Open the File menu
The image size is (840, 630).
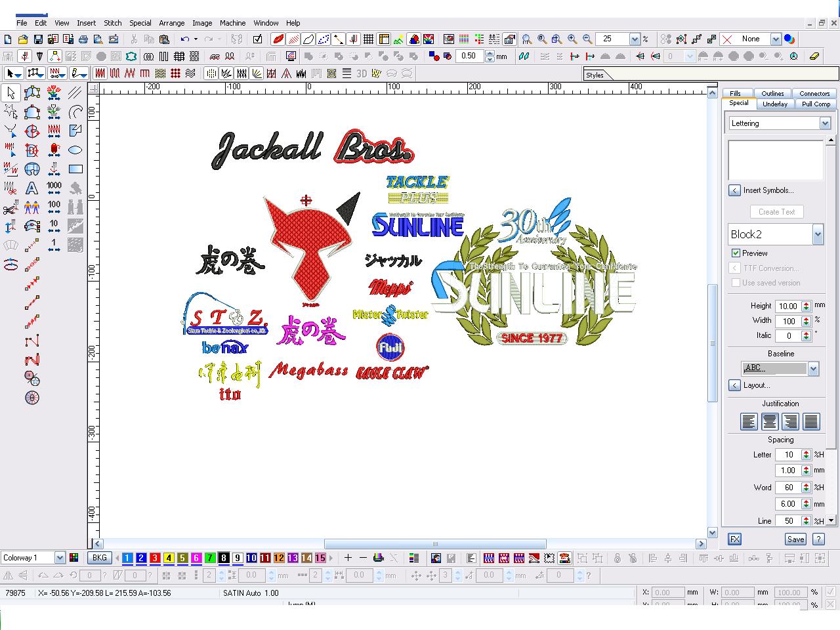click(x=22, y=23)
